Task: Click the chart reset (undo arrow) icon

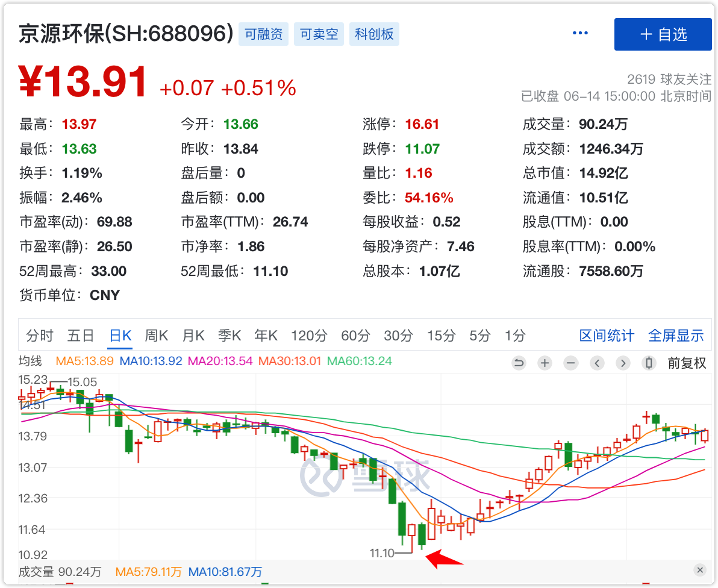Action: coord(519,363)
